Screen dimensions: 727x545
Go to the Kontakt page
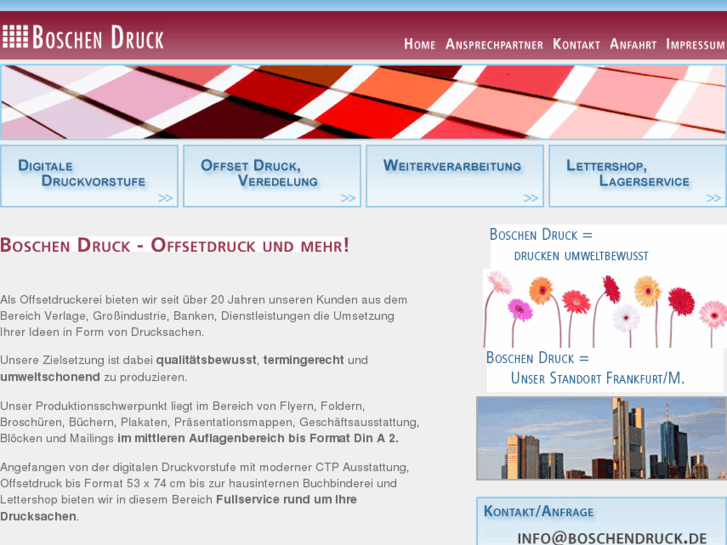(576, 44)
